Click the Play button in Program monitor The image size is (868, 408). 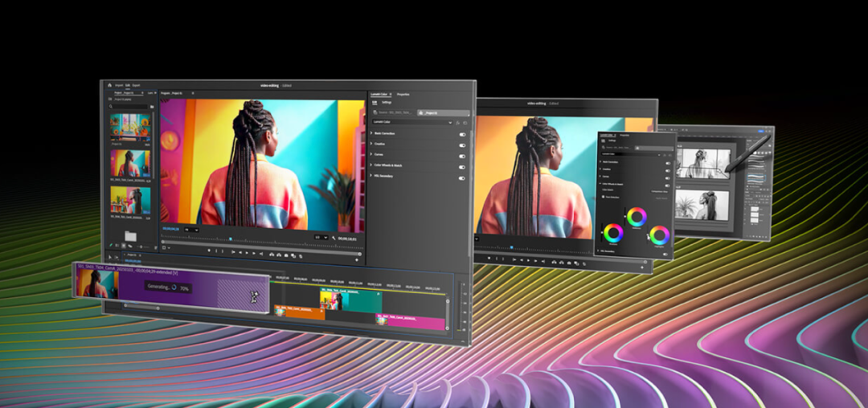(247, 253)
